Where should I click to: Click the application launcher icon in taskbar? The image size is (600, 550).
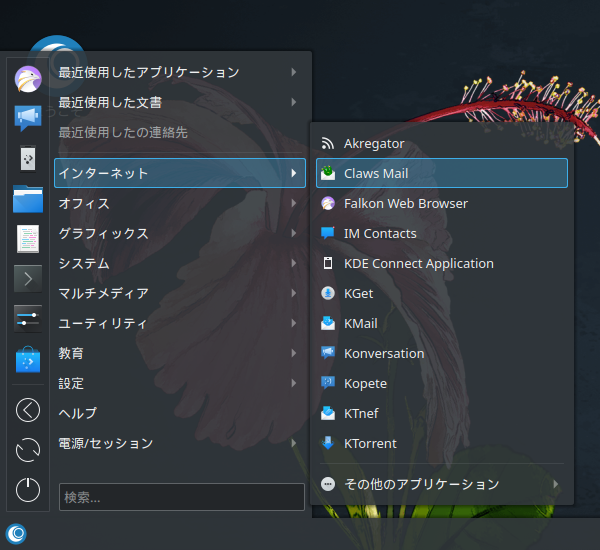pyautogui.click(x=16, y=534)
